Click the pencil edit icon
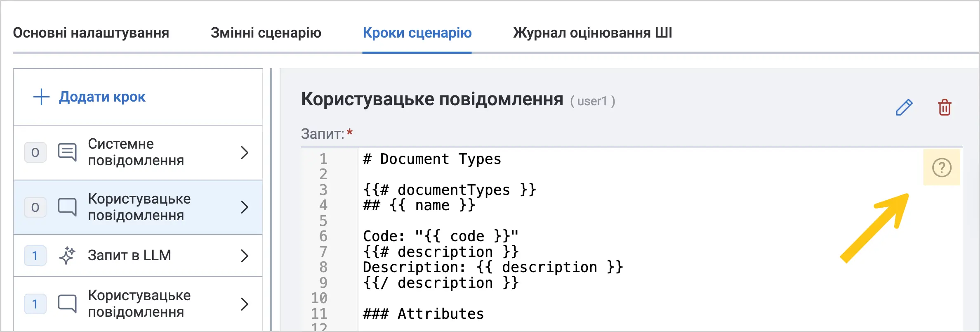 904,107
